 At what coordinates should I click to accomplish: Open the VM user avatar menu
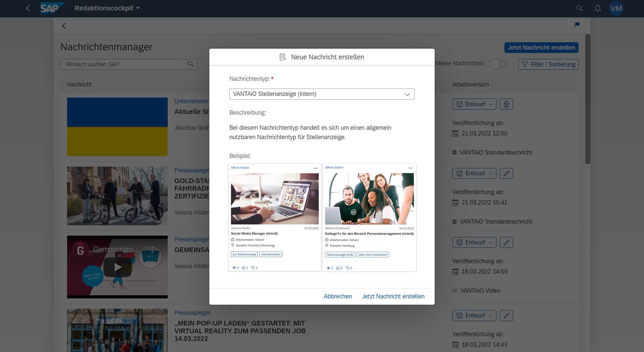pyautogui.click(x=616, y=8)
